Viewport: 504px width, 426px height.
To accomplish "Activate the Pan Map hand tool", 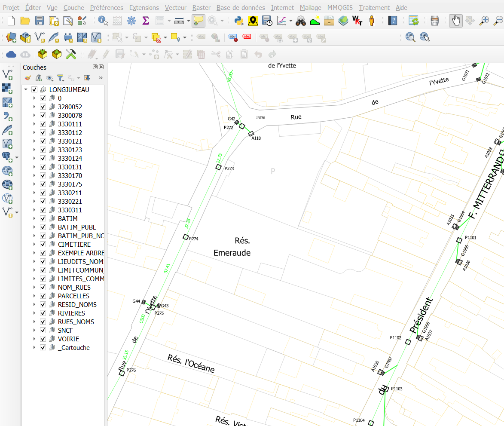I will [x=456, y=21].
